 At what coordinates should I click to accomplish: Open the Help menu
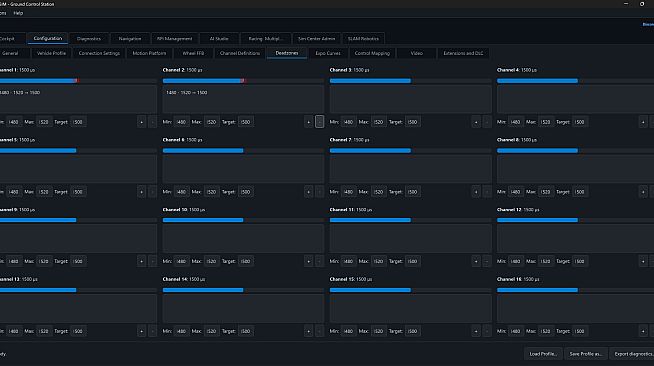(18, 13)
